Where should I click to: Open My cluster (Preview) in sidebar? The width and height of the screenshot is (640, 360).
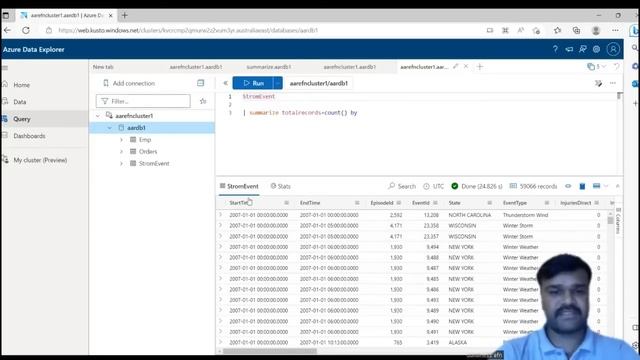40,160
